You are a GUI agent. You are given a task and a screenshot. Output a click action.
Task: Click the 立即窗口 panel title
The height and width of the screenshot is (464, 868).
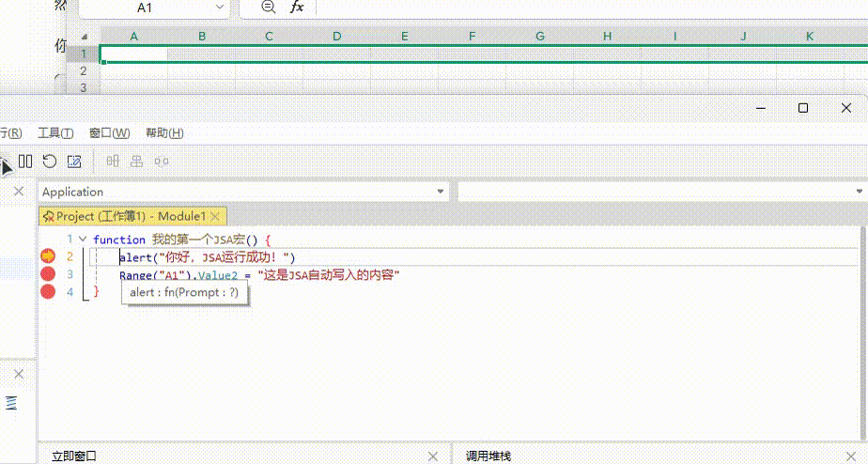click(74, 456)
